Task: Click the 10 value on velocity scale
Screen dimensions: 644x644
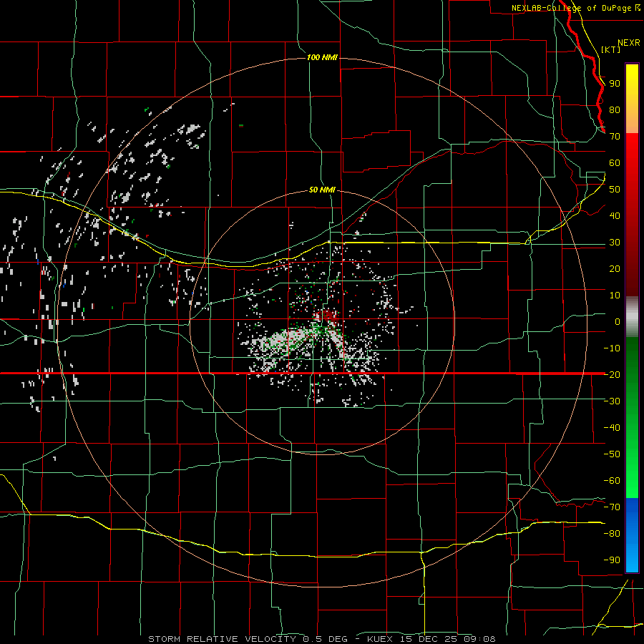Action: click(615, 296)
